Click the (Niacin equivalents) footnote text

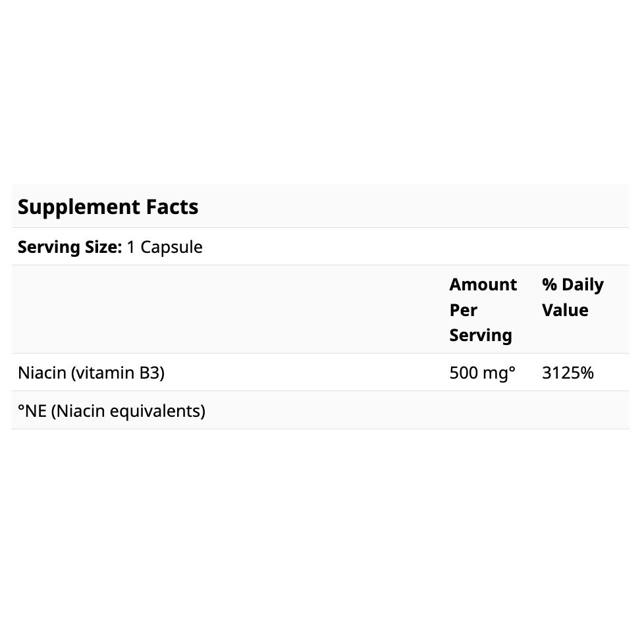128,411
